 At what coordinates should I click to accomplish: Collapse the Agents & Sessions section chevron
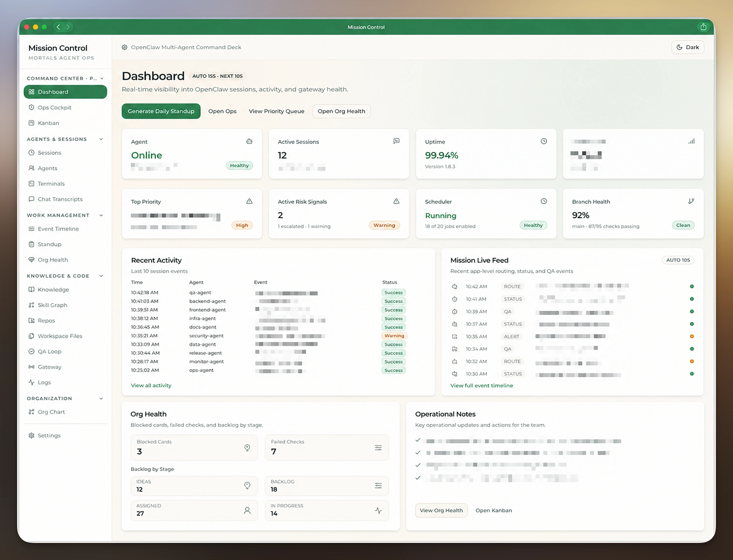click(x=101, y=139)
